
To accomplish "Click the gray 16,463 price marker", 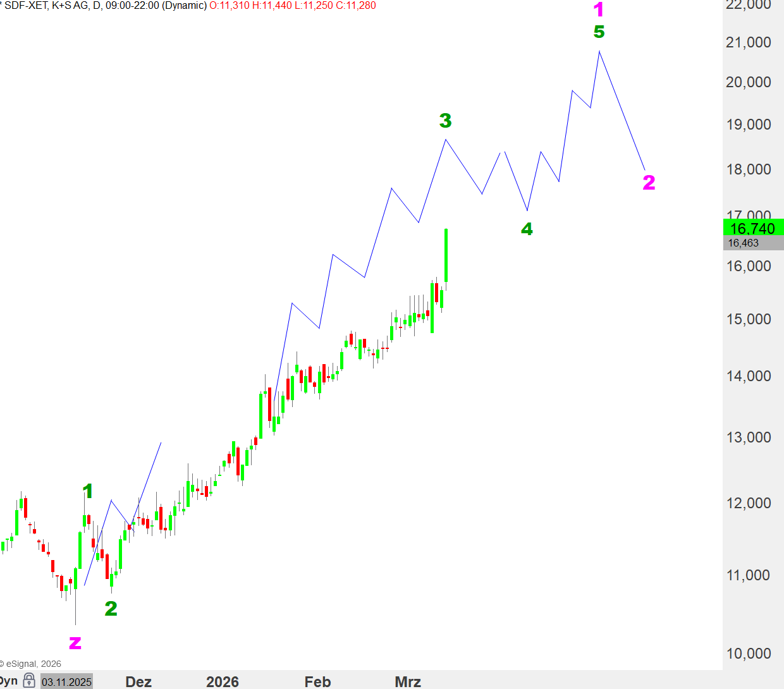I will point(744,243).
